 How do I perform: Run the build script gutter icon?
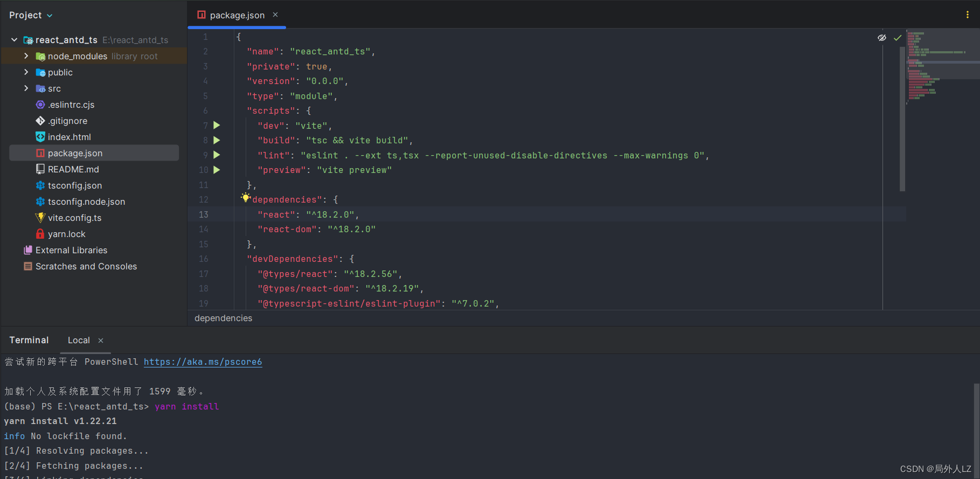tap(217, 140)
